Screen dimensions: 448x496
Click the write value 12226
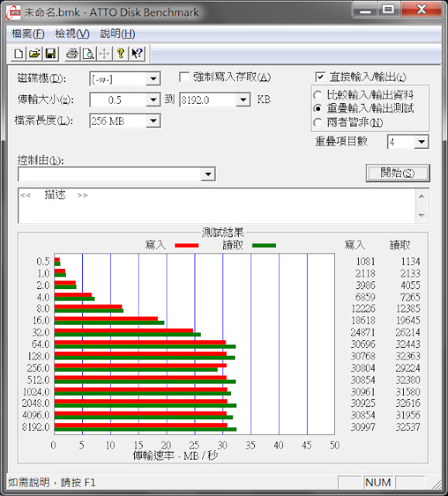(364, 308)
